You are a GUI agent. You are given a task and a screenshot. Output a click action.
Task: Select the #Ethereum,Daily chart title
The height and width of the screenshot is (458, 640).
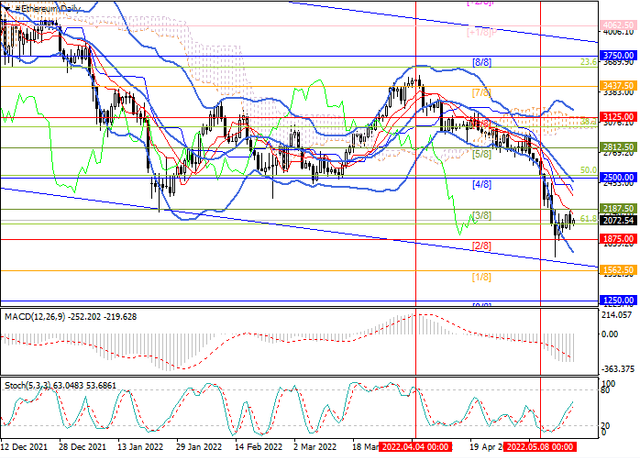click(x=44, y=6)
